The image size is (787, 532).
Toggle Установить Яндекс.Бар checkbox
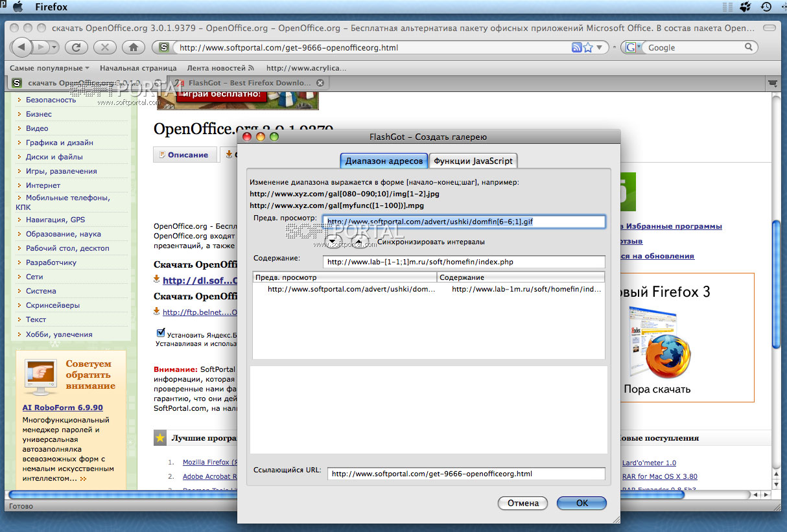coord(161,332)
